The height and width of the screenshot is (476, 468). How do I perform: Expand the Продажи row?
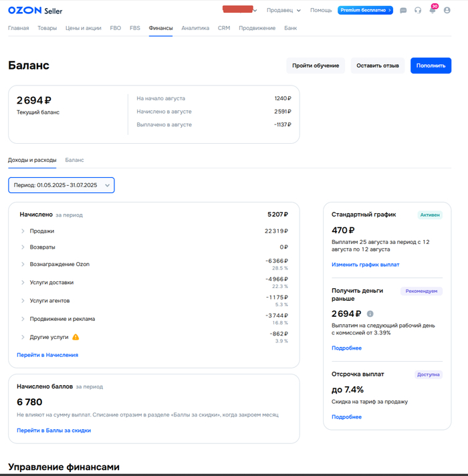point(23,231)
